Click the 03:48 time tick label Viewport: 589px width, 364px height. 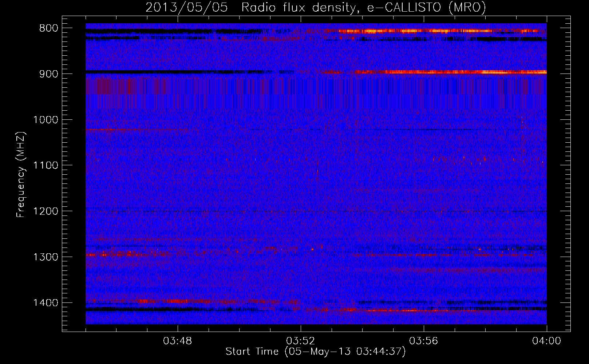click(x=178, y=341)
